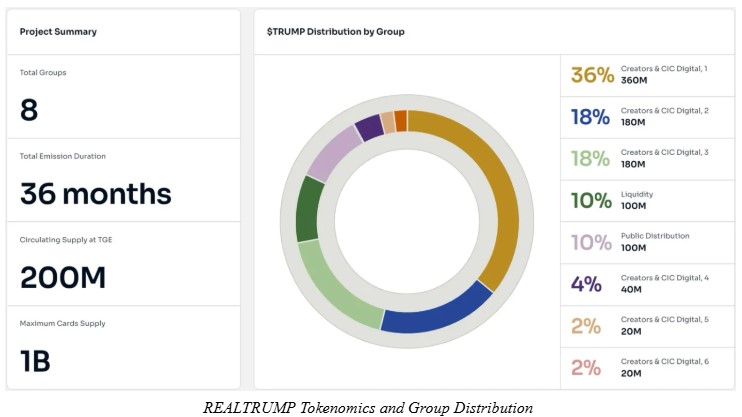
Task: Click the 1B maximum supply value
Action: (35, 361)
